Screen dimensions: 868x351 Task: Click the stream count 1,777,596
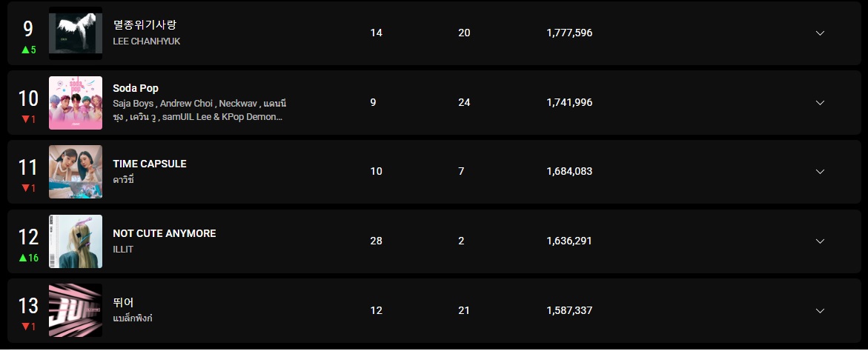coord(569,33)
